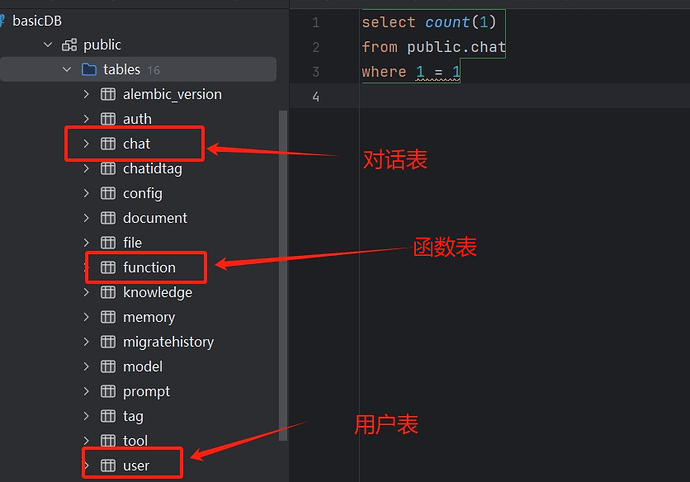This screenshot has width=690, height=482.
Task: Select the alembic_version table name
Action: click(172, 94)
